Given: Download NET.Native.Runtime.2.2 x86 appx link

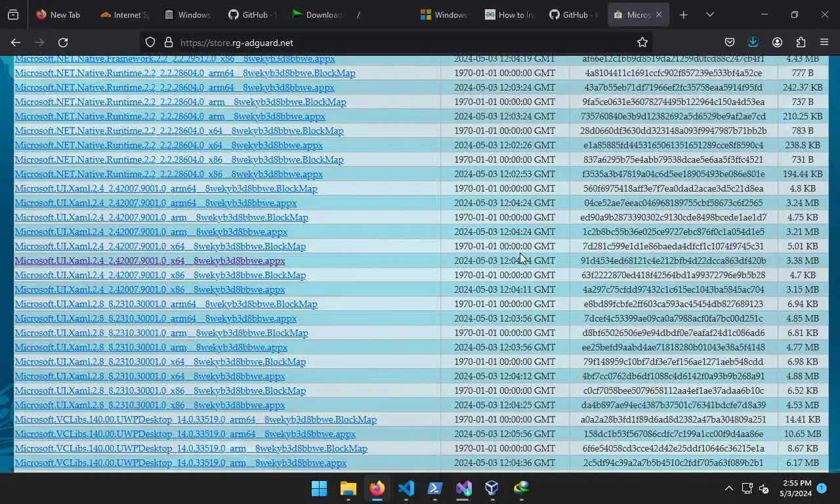Looking at the screenshot, I should (x=169, y=174).
